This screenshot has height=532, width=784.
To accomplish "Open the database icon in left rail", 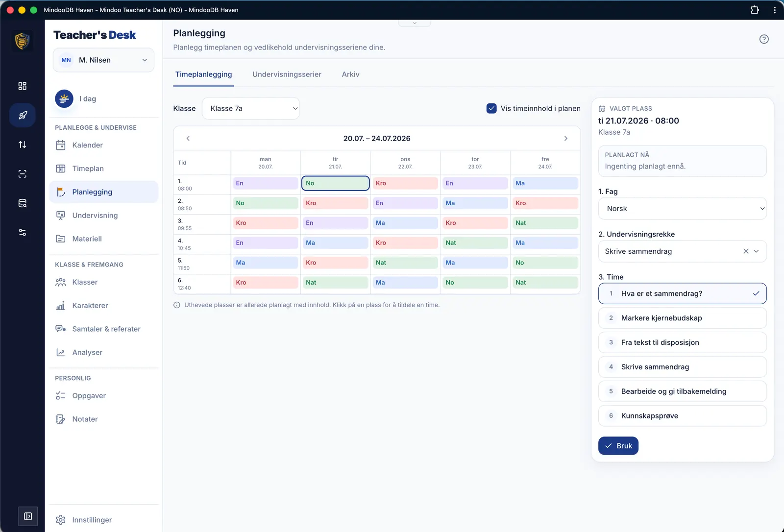I will click(x=23, y=203).
